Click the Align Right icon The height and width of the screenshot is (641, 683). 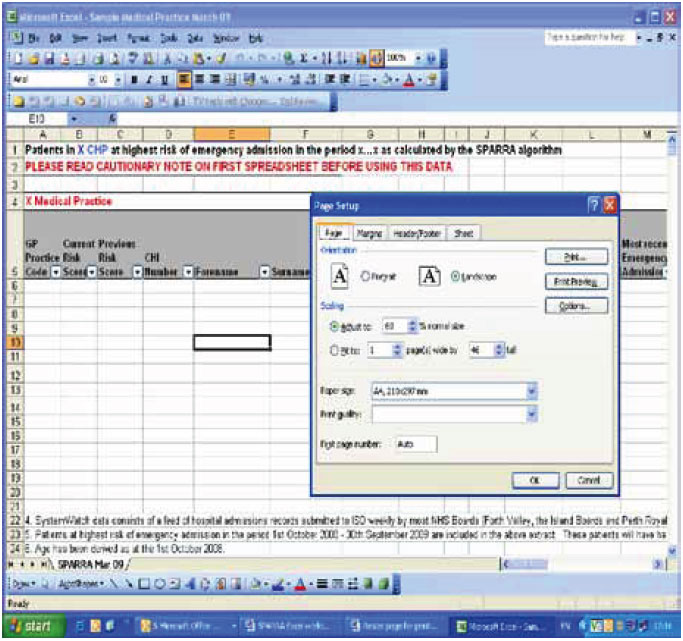pyautogui.click(x=215, y=80)
